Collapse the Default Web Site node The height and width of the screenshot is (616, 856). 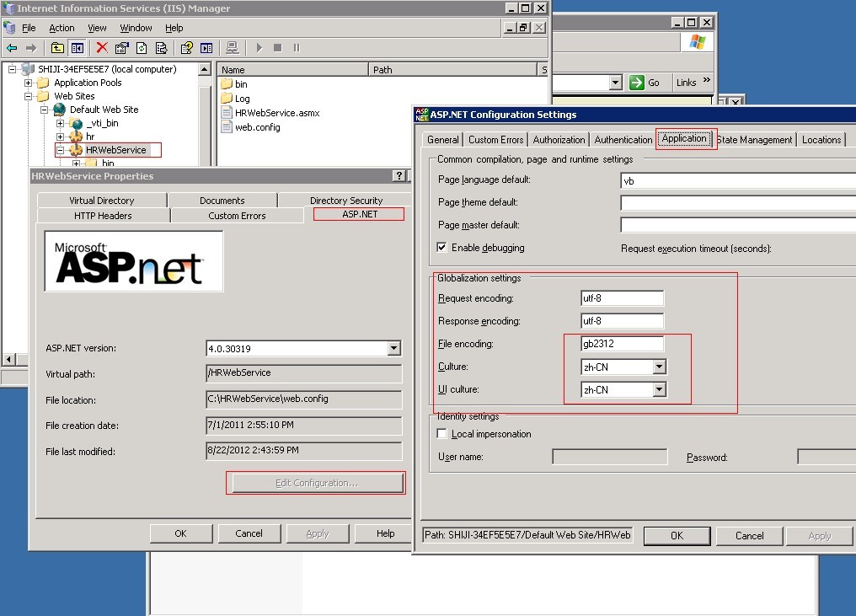[x=44, y=110]
